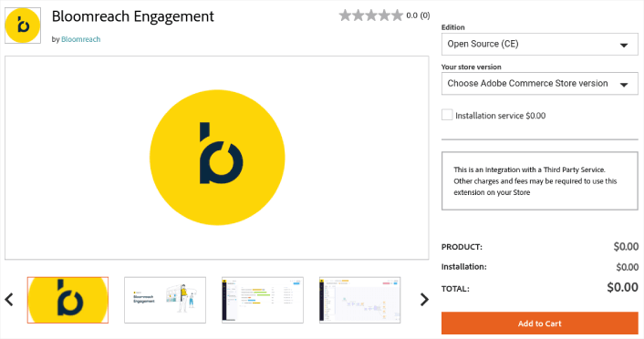
Task: Expand the Adobe Commerce Store version dropdown
Action: pos(540,83)
